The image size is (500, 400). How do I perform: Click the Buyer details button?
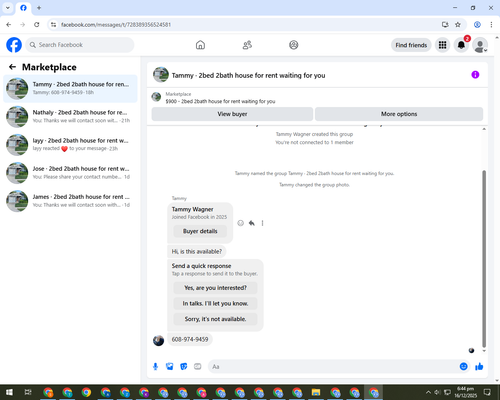click(200, 231)
